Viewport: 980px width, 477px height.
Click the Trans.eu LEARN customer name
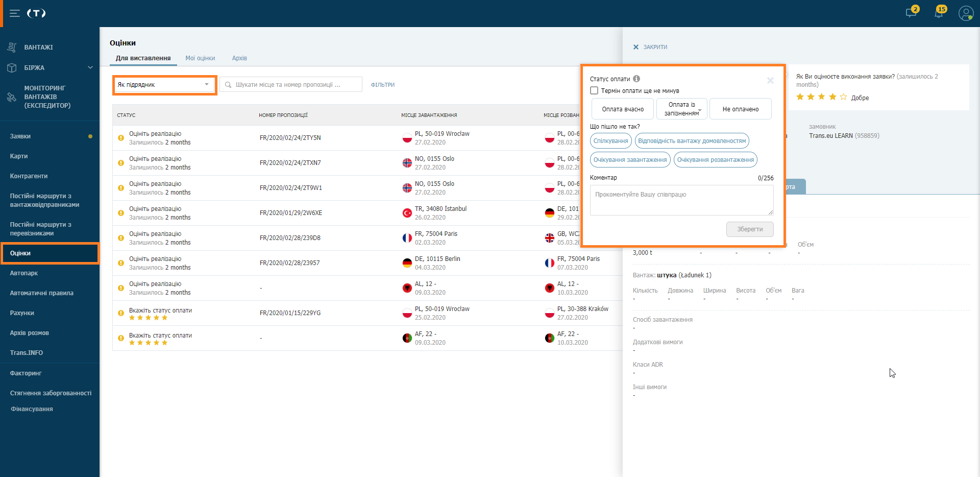point(830,136)
